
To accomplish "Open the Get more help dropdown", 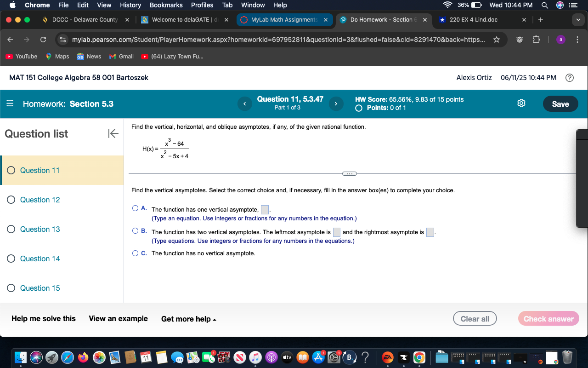I will click(x=188, y=318).
